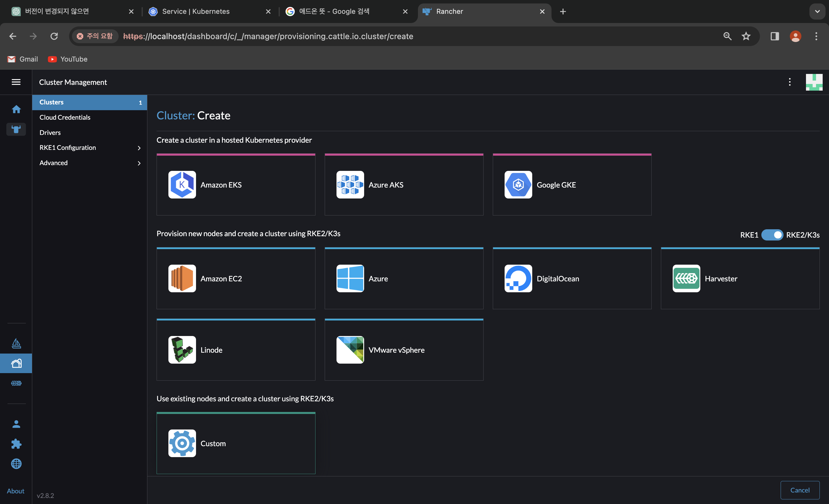Close the Rancher browser tab
The width and height of the screenshot is (829, 504).
[542, 12]
